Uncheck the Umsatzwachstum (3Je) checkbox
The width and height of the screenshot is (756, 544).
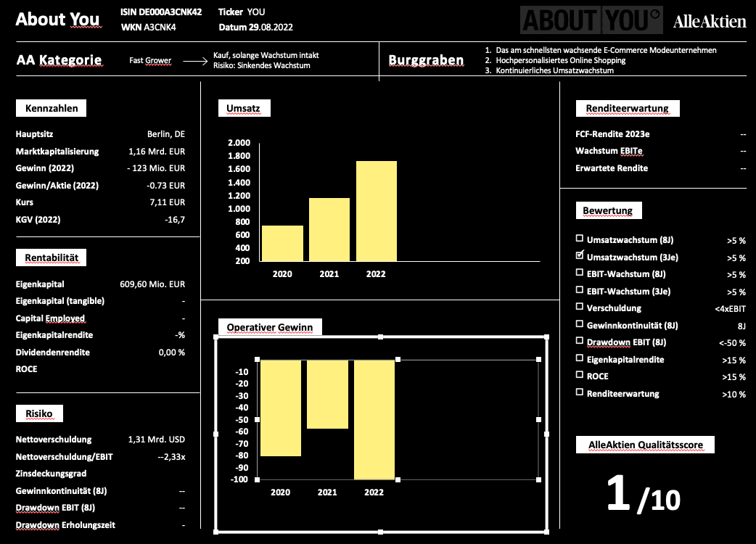[x=580, y=255]
